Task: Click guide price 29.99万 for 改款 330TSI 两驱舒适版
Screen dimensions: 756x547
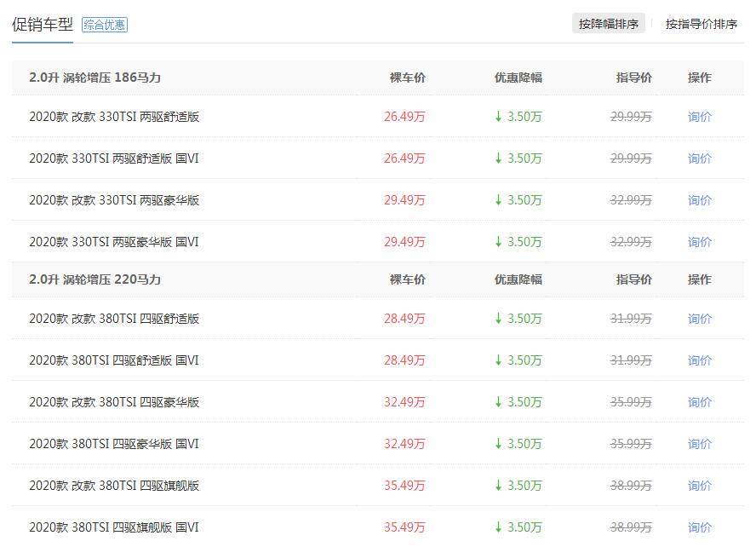Action: 631,117
